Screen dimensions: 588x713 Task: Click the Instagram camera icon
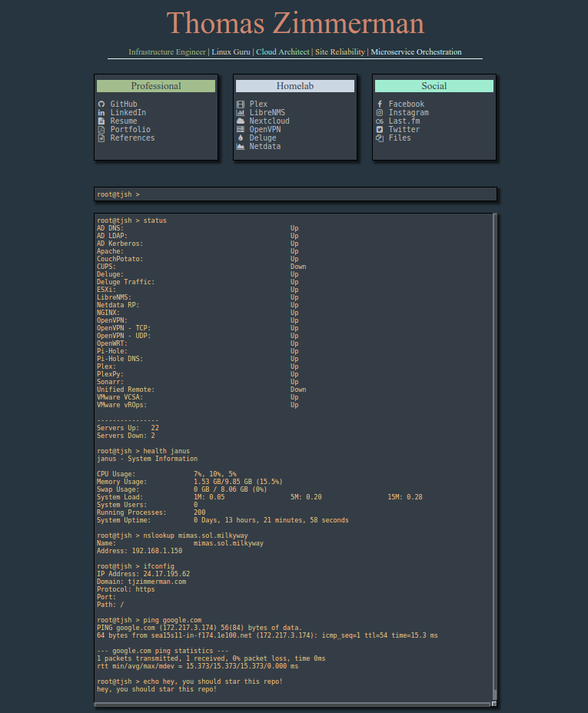click(380, 113)
